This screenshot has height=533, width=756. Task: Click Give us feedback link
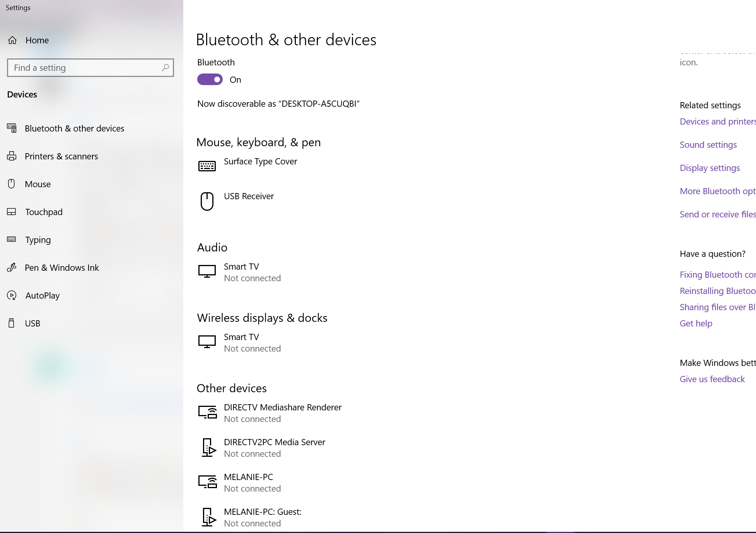[712, 379]
